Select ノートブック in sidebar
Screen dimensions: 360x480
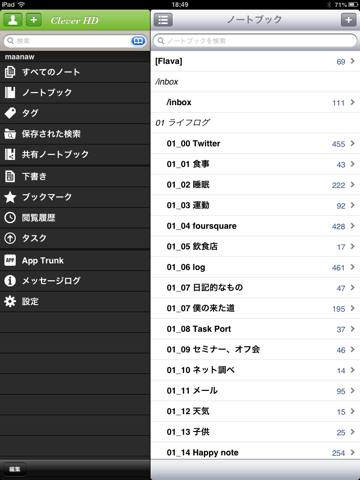tap(75, 93)
